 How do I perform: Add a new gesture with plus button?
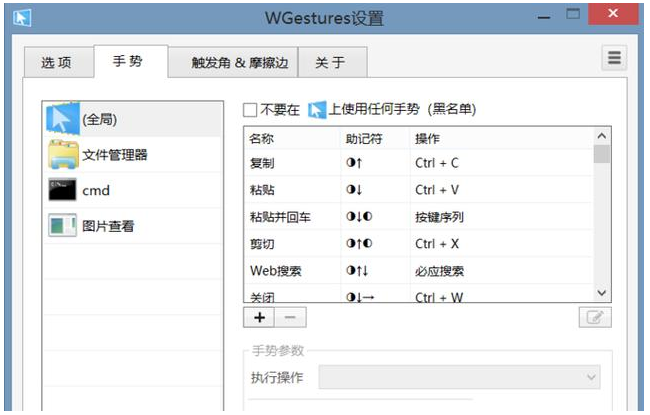click(x=260, y=318)
